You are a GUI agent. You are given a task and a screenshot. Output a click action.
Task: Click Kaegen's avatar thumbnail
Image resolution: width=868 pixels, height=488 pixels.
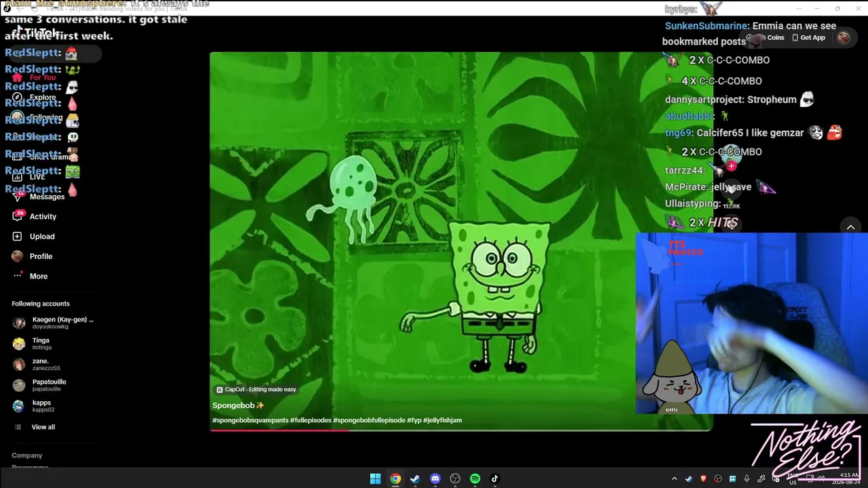(x=18, y=323)
